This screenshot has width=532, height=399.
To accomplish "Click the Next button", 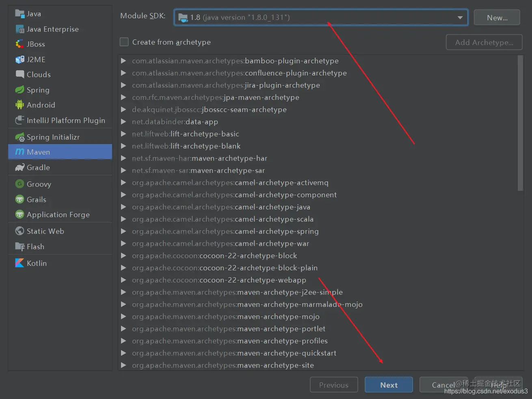I will pos(389,385).
